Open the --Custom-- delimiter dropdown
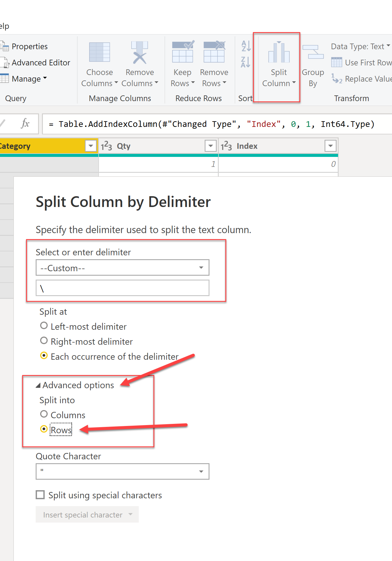 (123, 268)
